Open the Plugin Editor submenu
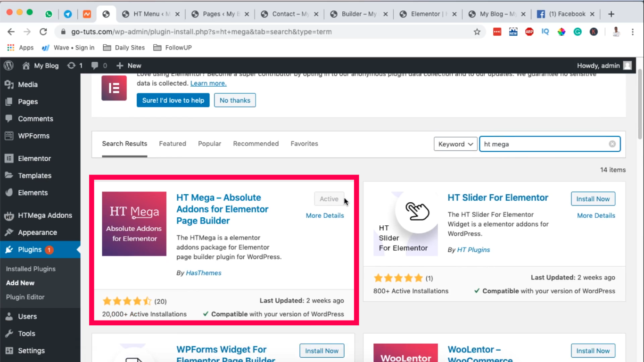The image size is (644, 362). pyautogui.click(x=25, y=297)
